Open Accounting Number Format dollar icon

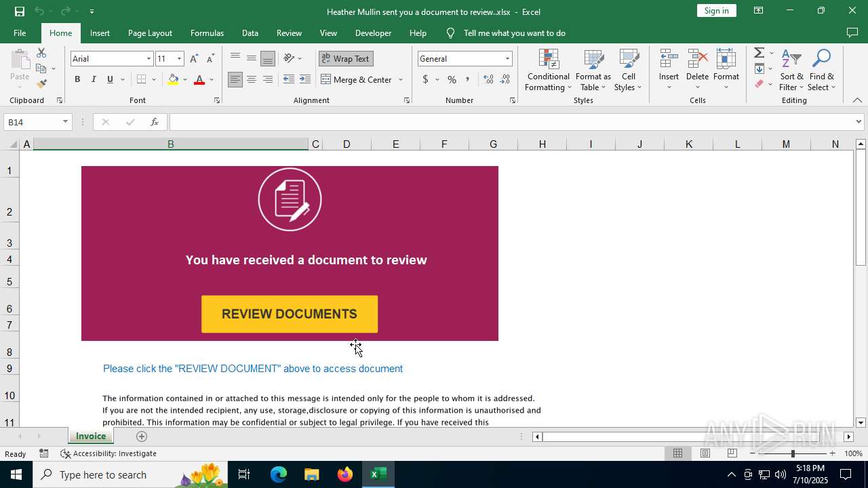425,79
